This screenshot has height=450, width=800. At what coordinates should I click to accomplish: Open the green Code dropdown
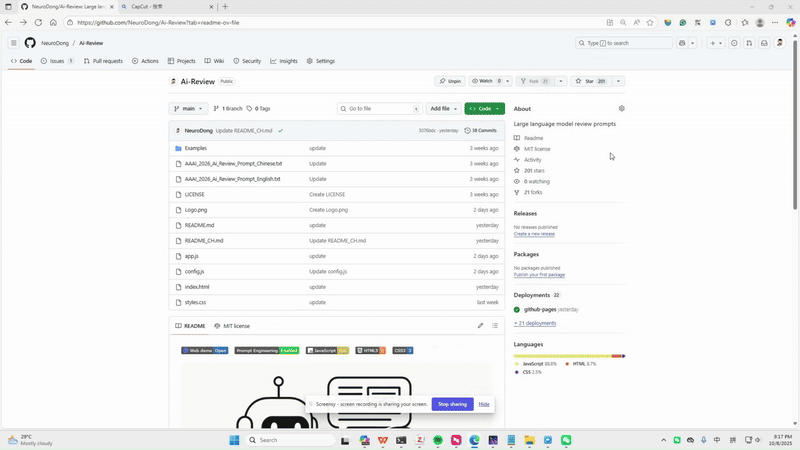click(484, 108)
